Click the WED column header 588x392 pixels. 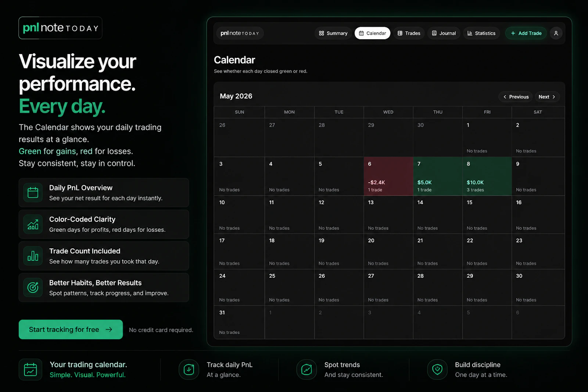point(388,112)
